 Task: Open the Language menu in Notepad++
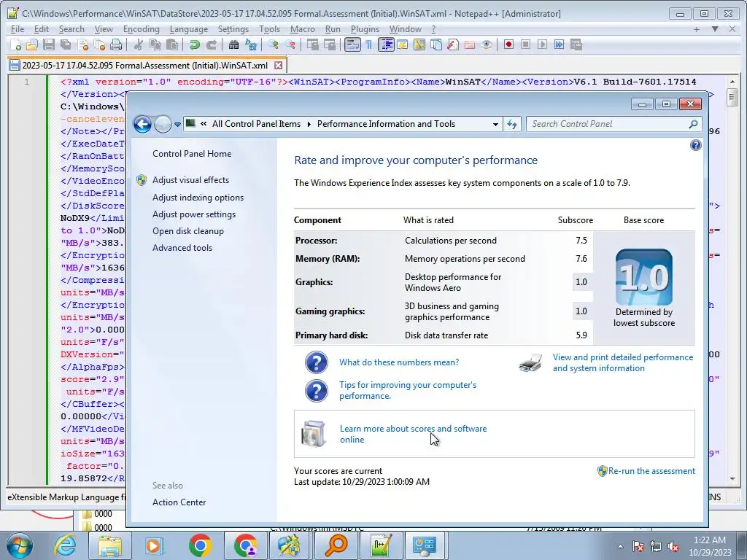pos(189,29)
